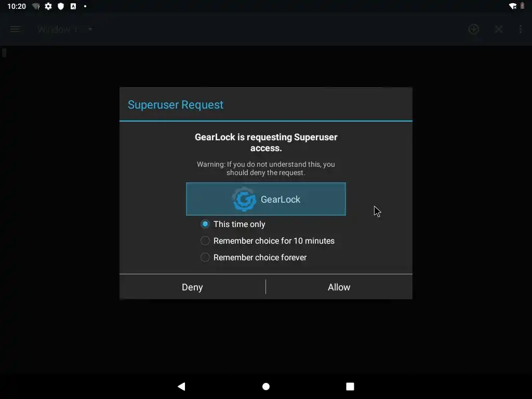Close the current terminal window
The width and height of the screenshot is (532, 399).
(x=498, y=30)
